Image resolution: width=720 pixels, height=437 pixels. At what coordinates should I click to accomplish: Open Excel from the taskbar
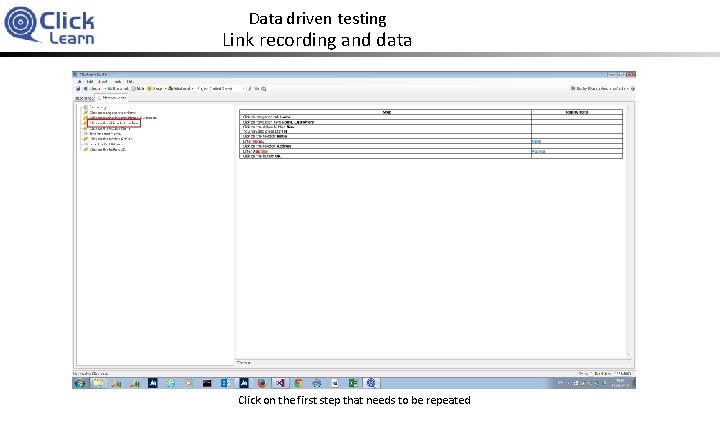[x=353, y=383]
